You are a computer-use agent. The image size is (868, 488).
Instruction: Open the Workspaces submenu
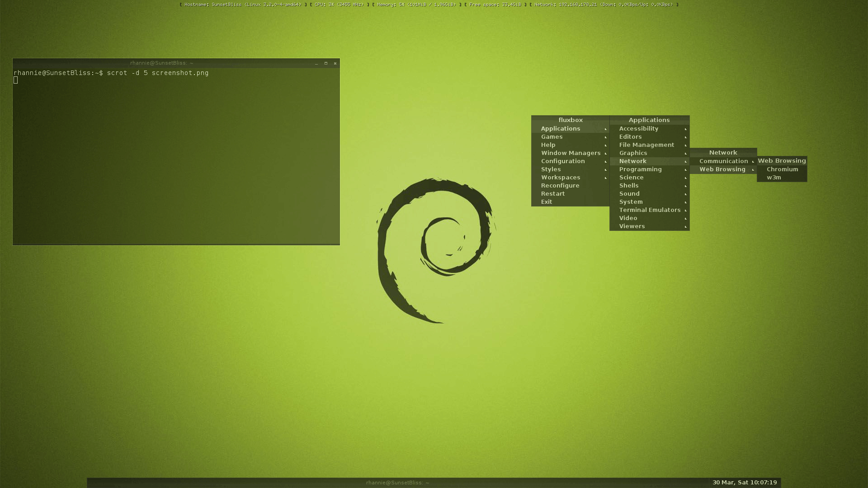[560, 178]
